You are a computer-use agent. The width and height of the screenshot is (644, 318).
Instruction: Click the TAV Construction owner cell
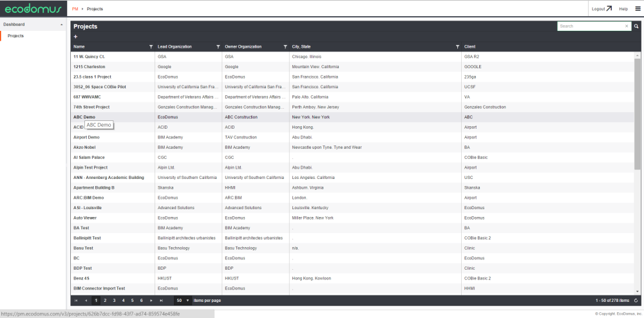click(x=241, y=137)
